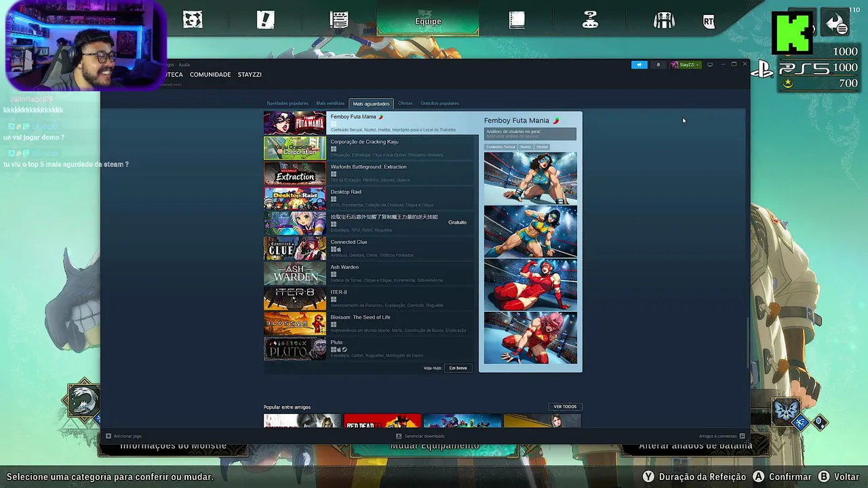Switch to the Mais vendidos tab
This screenshot has width=868, height=488.
tap(330, 104)
